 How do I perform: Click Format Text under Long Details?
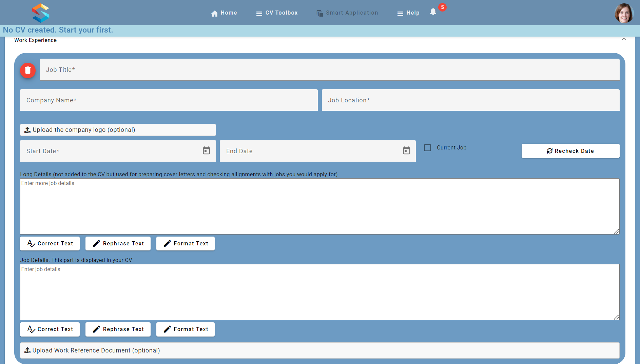[x=186, y=243]
